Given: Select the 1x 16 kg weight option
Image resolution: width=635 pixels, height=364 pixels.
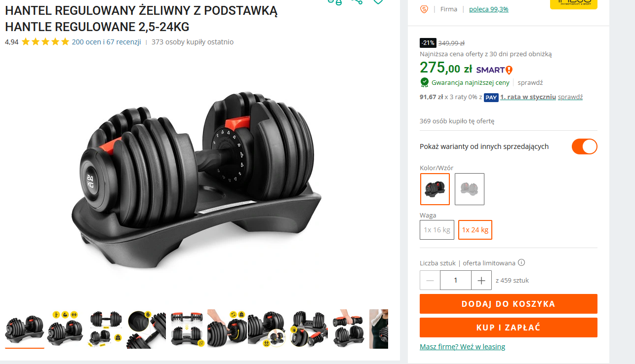Looking at the screenshot, I should (437, 230).
